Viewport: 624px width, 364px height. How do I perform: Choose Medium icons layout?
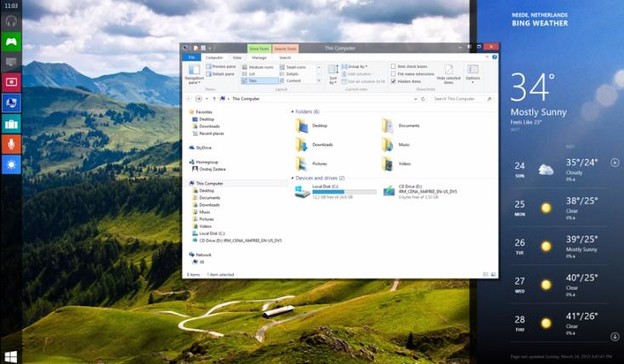pyautogui.click(x=258, y=67)
